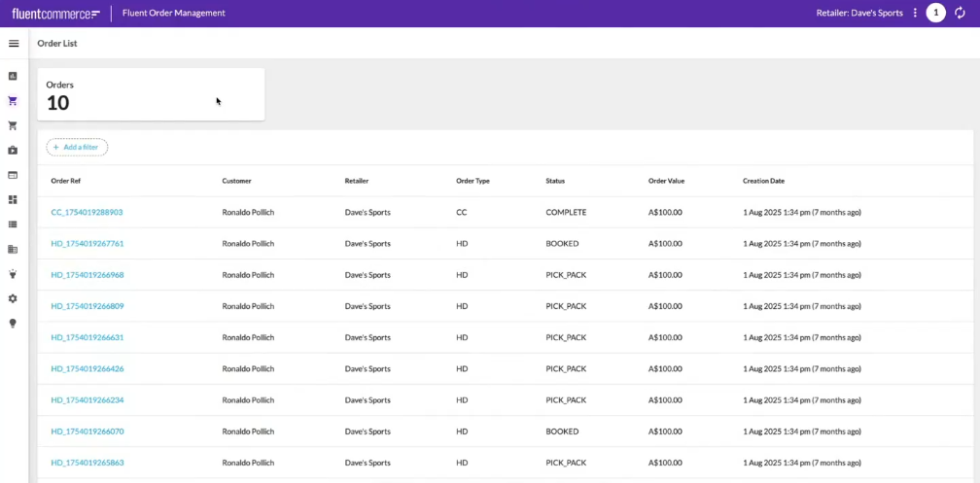The height and width of the screenshot is (483, 980).
Task: Click the purple shopping cart sidebar icon
Action: point(13,101)
